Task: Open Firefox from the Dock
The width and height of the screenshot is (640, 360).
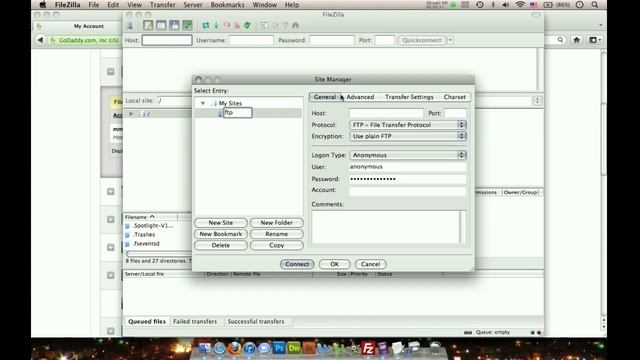Action: point(234,348)
